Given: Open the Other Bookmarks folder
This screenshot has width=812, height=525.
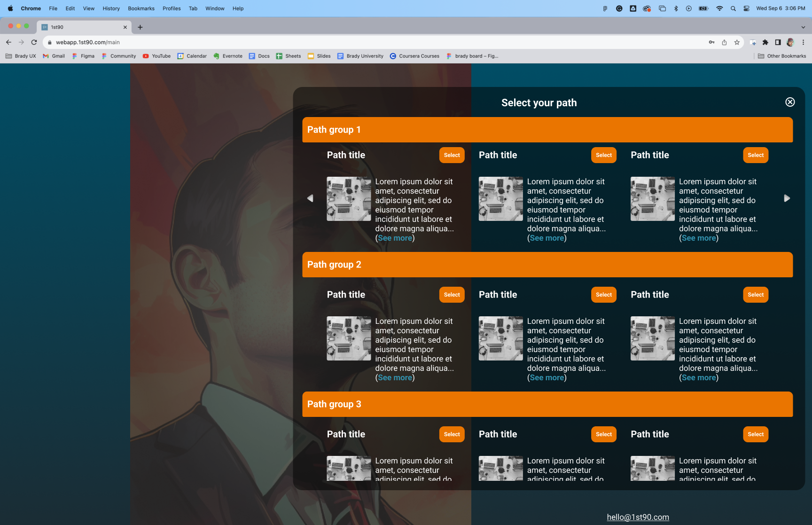Looking at the screenshot, I should point(782,56).
